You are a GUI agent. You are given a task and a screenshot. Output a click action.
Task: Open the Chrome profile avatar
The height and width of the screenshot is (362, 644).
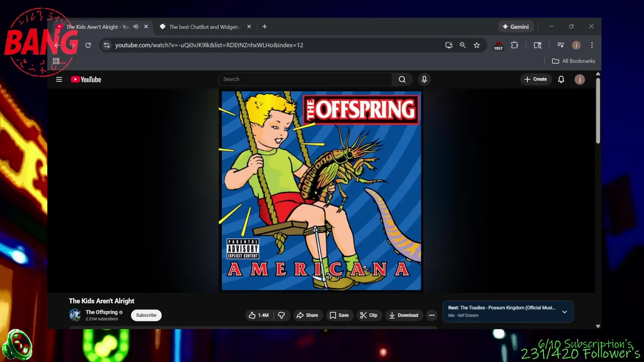576,45
